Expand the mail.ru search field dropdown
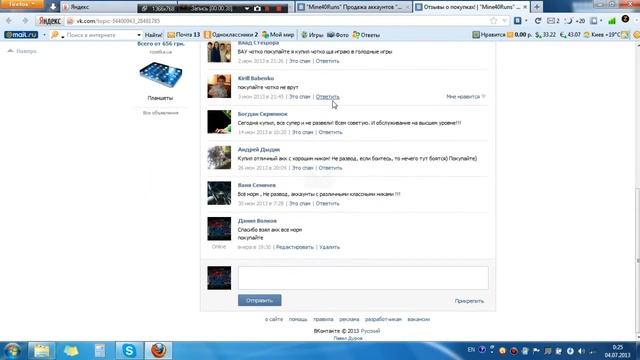The width and height of the screenshot is (640, 360). coord(139,35)
